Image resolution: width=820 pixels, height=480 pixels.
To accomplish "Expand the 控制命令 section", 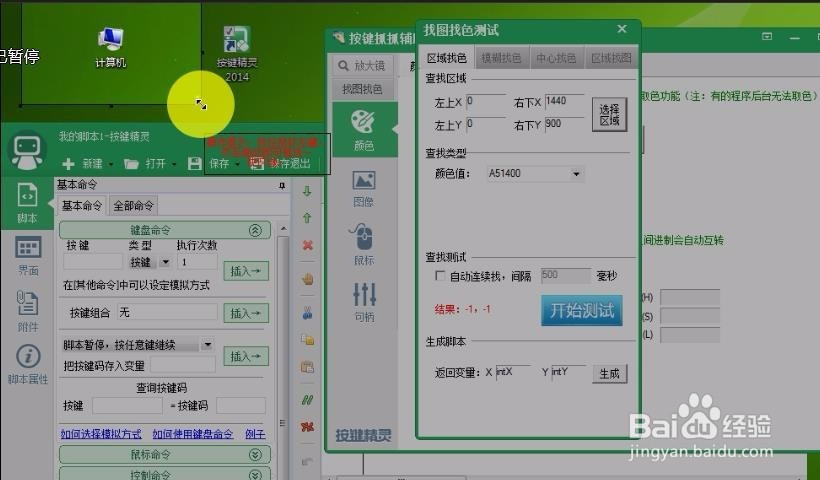I will pyautogui.click(x=255, y=474).
